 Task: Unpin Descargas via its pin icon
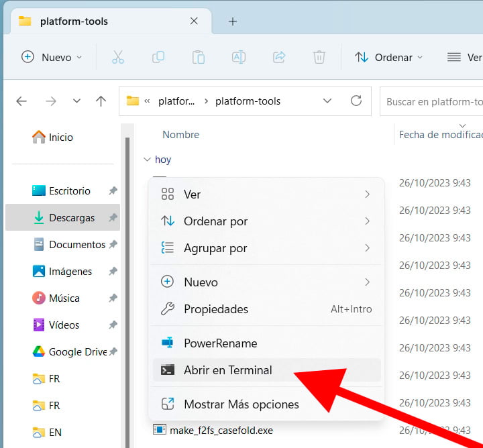click(x=113, y=217)
